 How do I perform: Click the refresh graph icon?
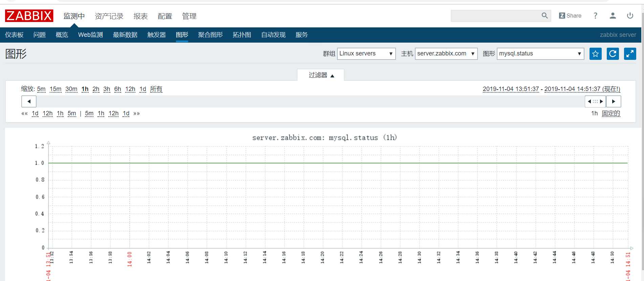(x=613, y=54)
